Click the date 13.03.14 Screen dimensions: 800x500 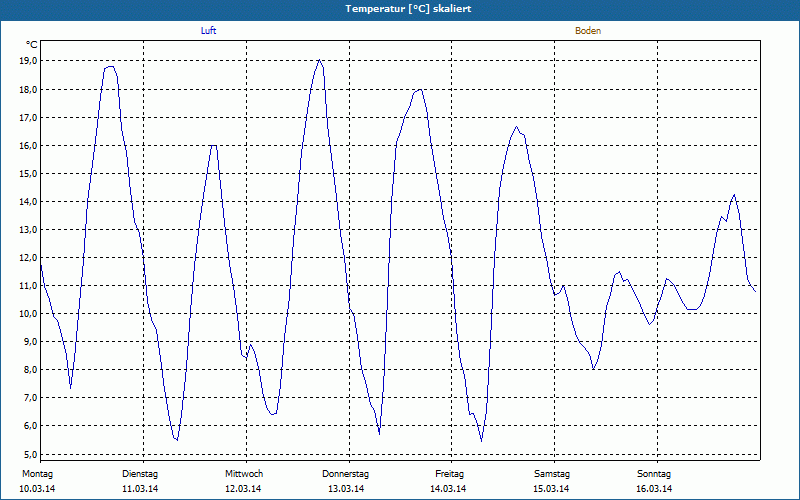click(346, 489)
